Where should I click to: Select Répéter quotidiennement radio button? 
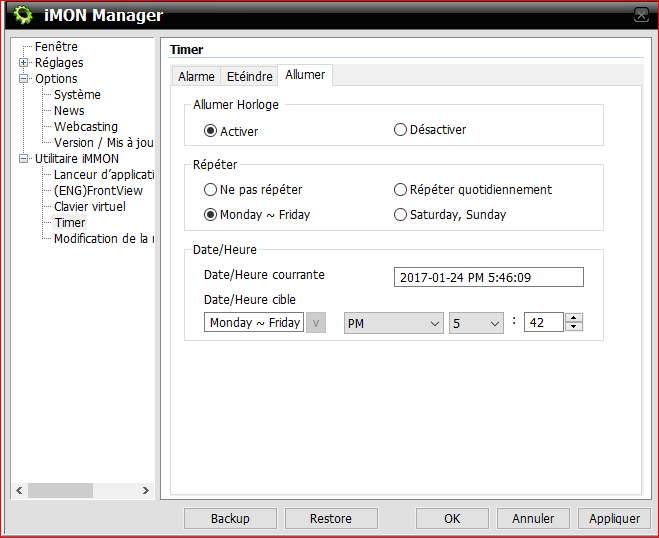(x=400, y=190)
